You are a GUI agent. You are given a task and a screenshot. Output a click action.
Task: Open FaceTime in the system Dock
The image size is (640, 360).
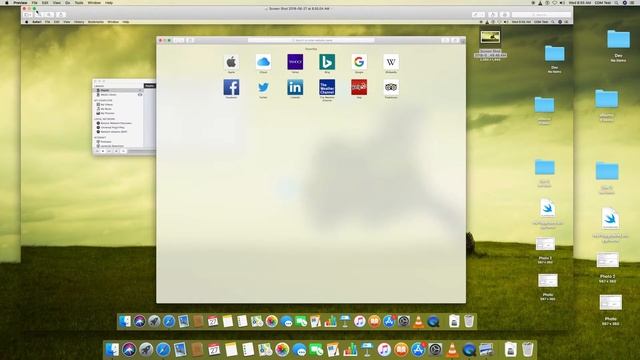tap(316, 350)
